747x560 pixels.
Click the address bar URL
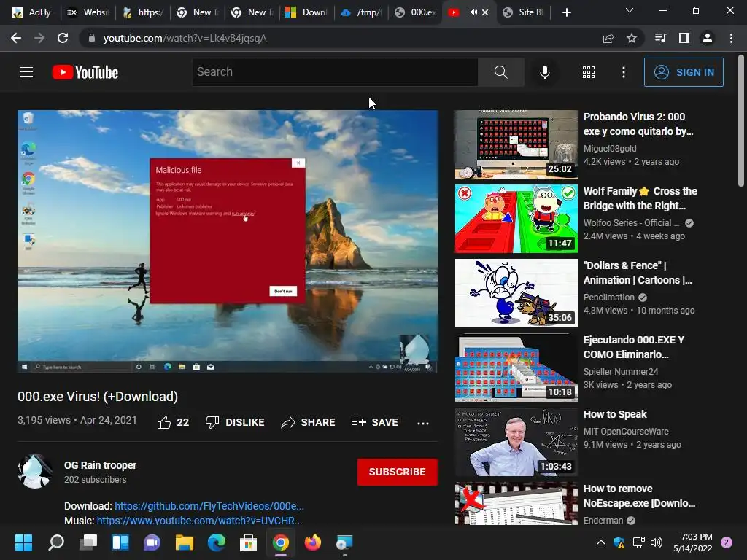185,38
